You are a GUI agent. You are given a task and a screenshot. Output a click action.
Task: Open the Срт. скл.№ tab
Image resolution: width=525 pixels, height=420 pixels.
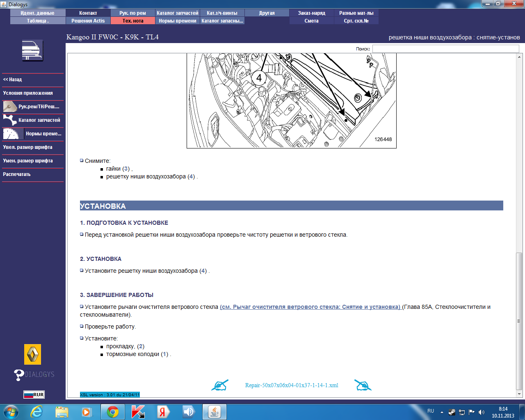pos(356,21)
